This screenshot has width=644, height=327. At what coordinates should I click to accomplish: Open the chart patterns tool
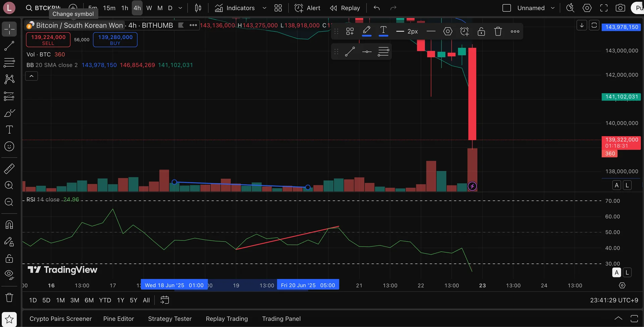(9, 79)
